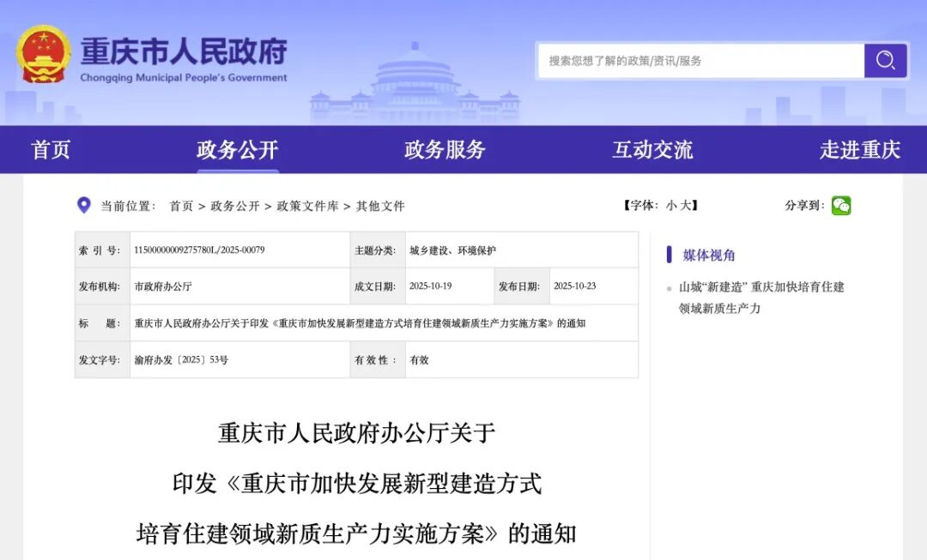Click 其他文件 breadcrumb link
Viewport: 927px width, 560px height.
[380, 206]
